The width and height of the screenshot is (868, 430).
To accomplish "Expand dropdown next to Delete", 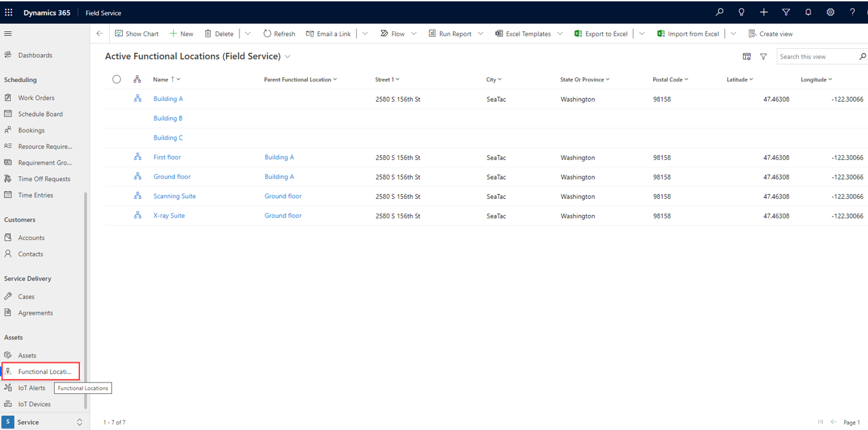I will coord(248,33).
